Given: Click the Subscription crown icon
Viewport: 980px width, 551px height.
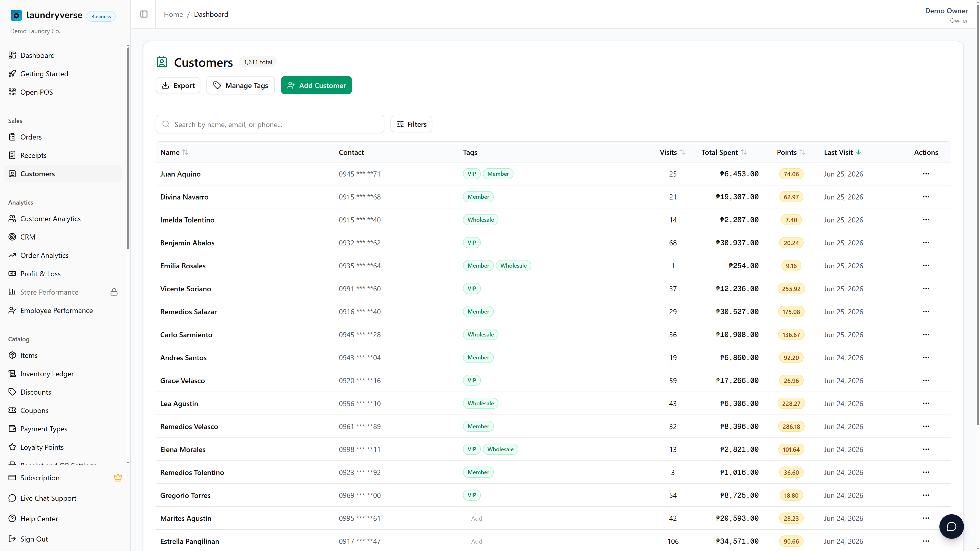Looking at the screenshot, I should (118, 478).
